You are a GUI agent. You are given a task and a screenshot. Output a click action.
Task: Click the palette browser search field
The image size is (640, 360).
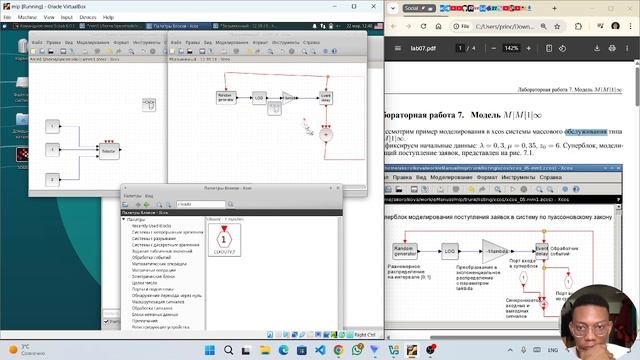pyautogui.click(x=200, y=204)
